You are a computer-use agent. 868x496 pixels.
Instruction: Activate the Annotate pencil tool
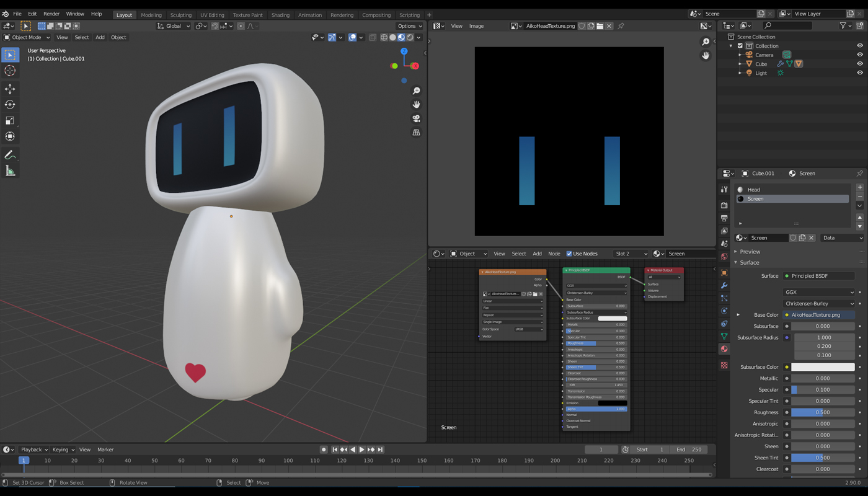[10, 155]
